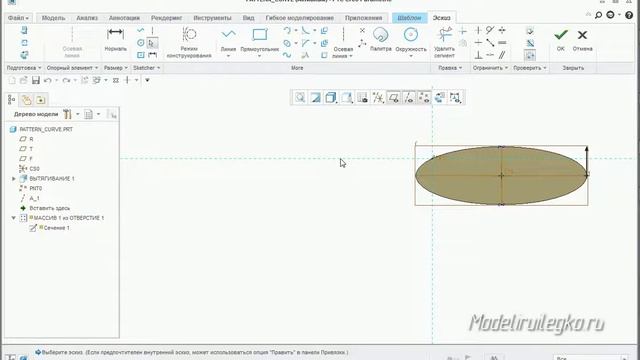
Task: Activate Режим конструирования (construction mode)
Action: [x=189, y=42]
